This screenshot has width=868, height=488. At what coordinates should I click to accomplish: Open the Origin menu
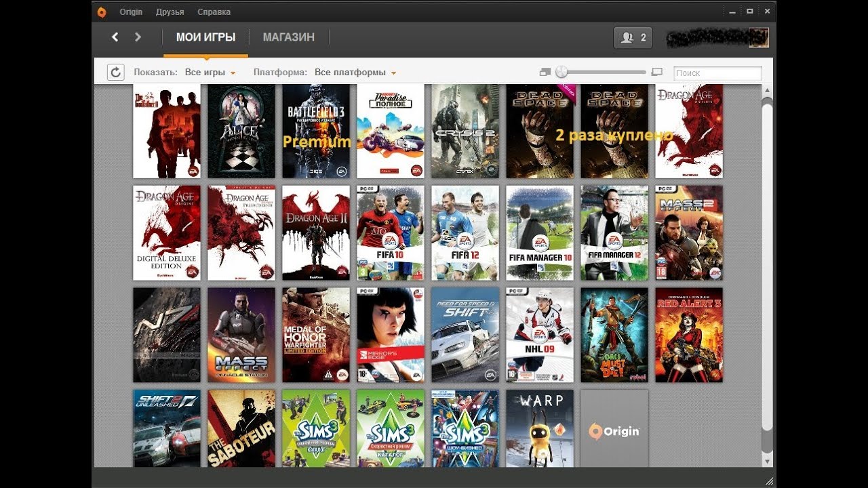click(x=131, y=12)
